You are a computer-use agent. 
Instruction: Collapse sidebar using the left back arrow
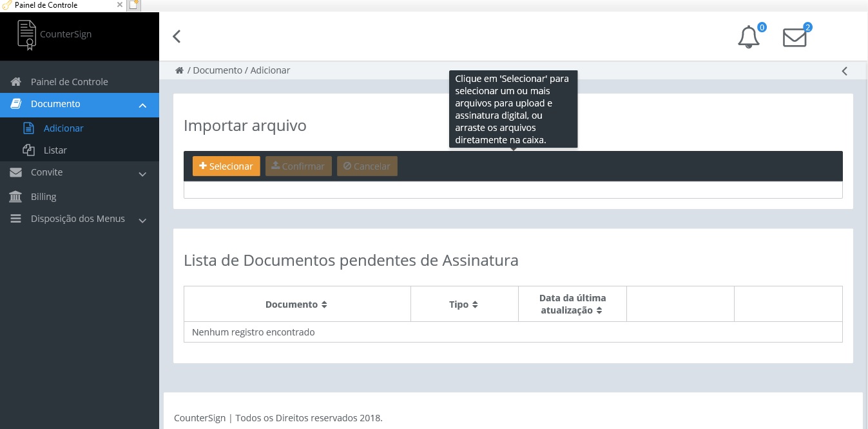tap(177, 37)
